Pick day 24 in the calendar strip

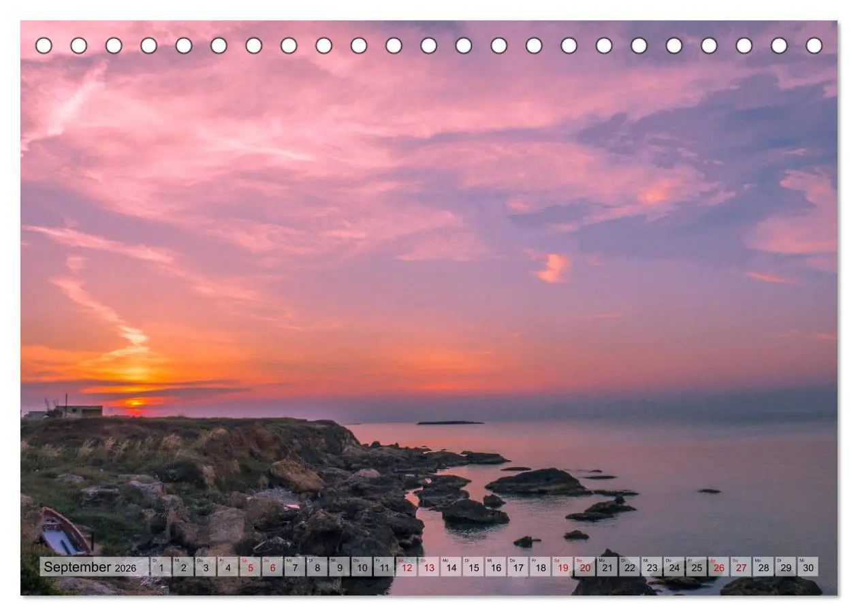pyautogui.click(x=674, y=567)
